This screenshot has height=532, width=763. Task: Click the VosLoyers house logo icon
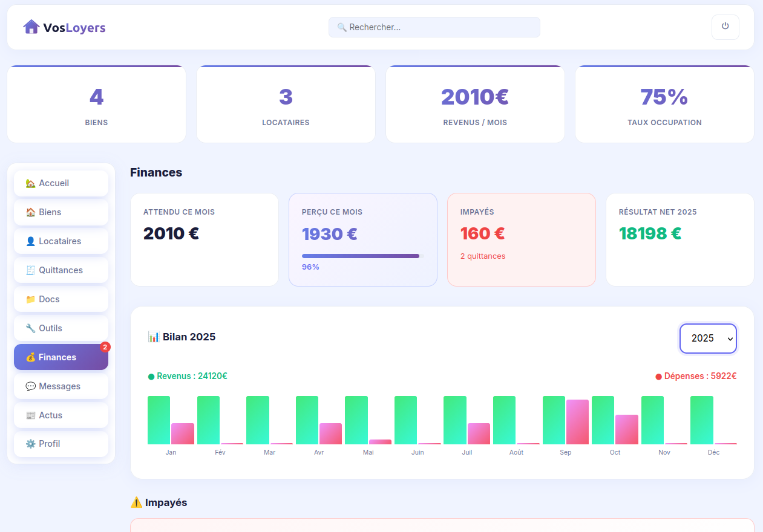point(31,27)
